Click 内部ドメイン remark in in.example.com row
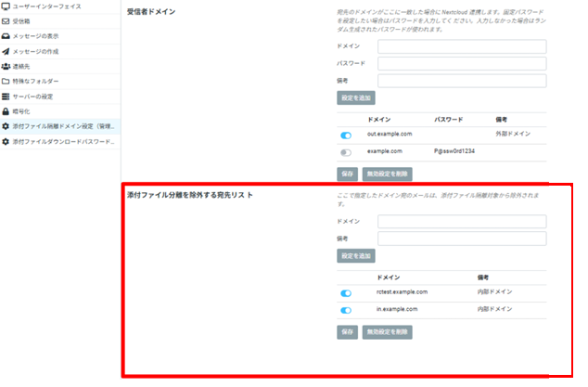Image resolution: width=588 pixels, height=387 pixels. 494,309
